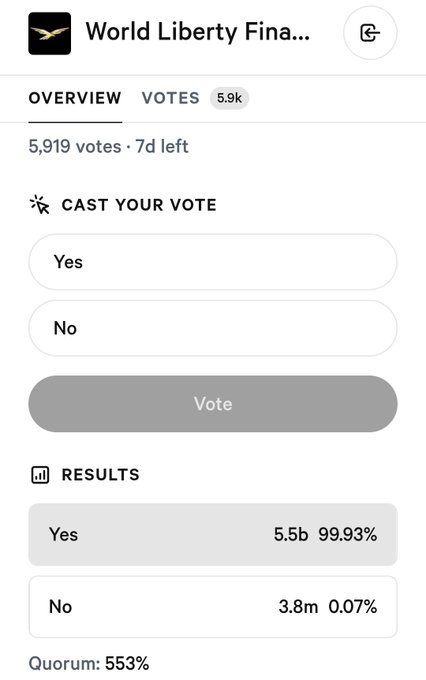The width and height of the screenshot is (426, 680).
Task: Click the No result row at 0.07%
Action: click(x=213, y=607)
